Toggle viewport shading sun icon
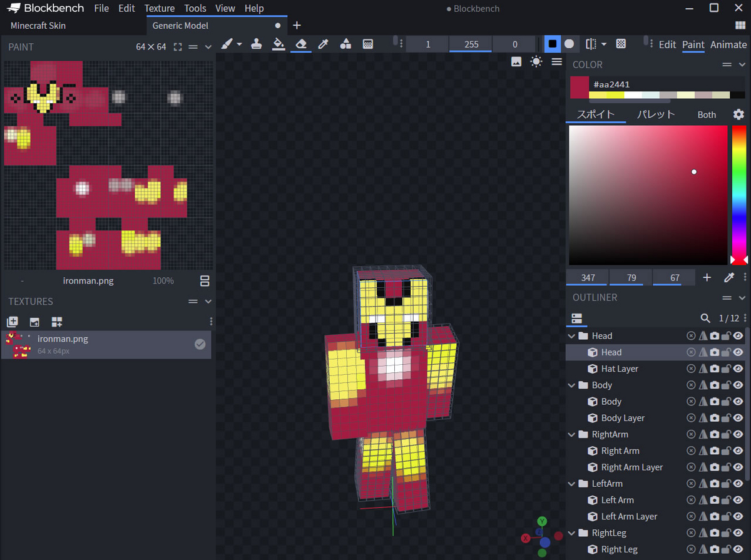 (x=536, y=61)
